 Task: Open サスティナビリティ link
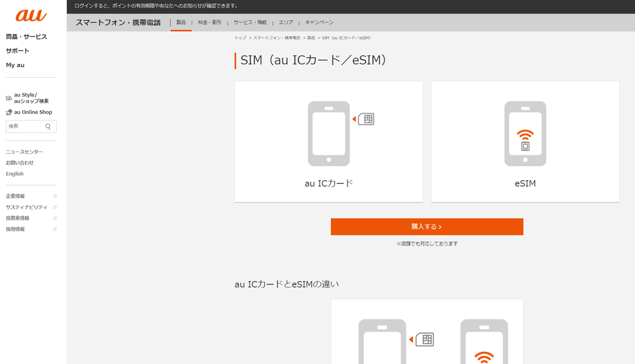(26, 207)
